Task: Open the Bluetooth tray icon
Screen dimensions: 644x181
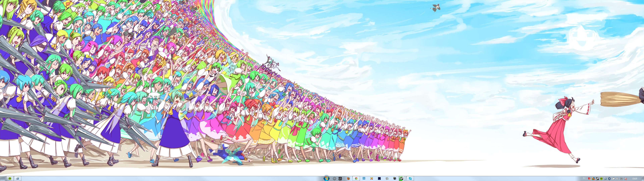Action: 609,178
